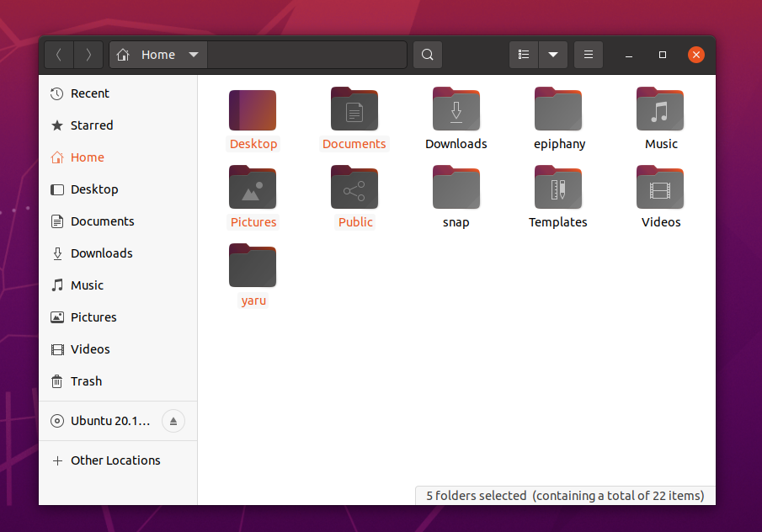Go forward with the right arrow button
This screenshot has width=762, height=532.
pos(88,55)
